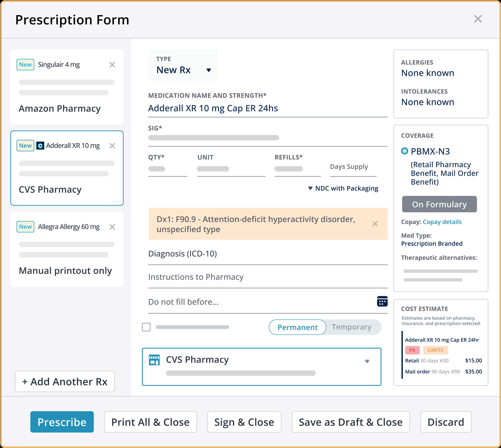Remove Allegra Allergy 60 mg card
Screen dimensions: 501x448
(112, 227)
